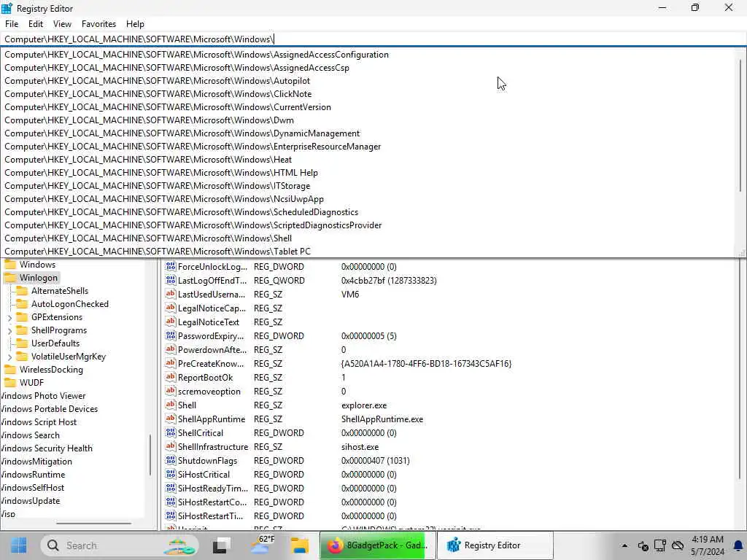Screen dimensions: 747x560
Task: Open the Edit menu
Action: [35, 24]
